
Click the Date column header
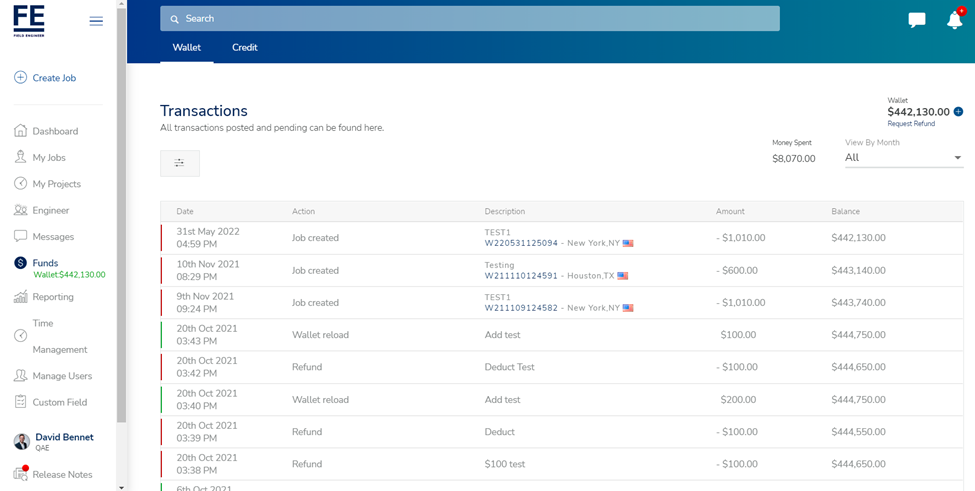(185, 211)
